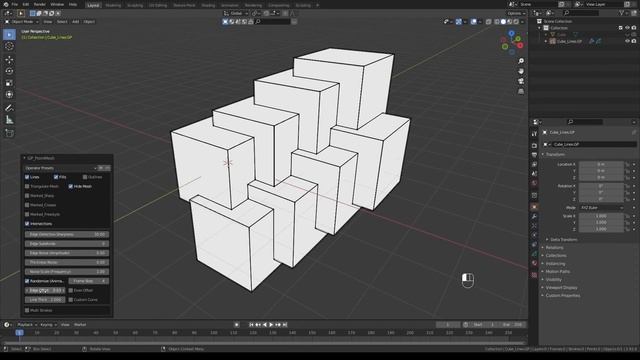
Task: Expand the Relations panel
Action: coord(553,248)
